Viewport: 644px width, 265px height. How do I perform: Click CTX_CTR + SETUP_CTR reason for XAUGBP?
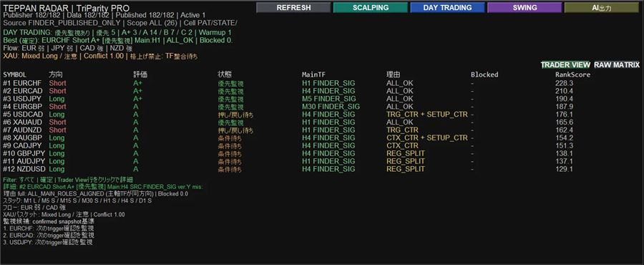click(426, 138)
